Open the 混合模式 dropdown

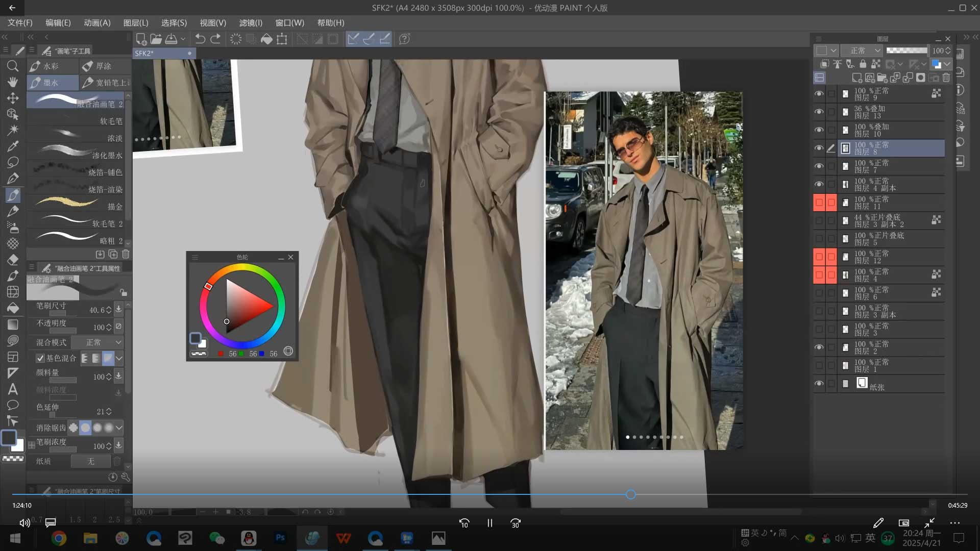coord(97,342)
